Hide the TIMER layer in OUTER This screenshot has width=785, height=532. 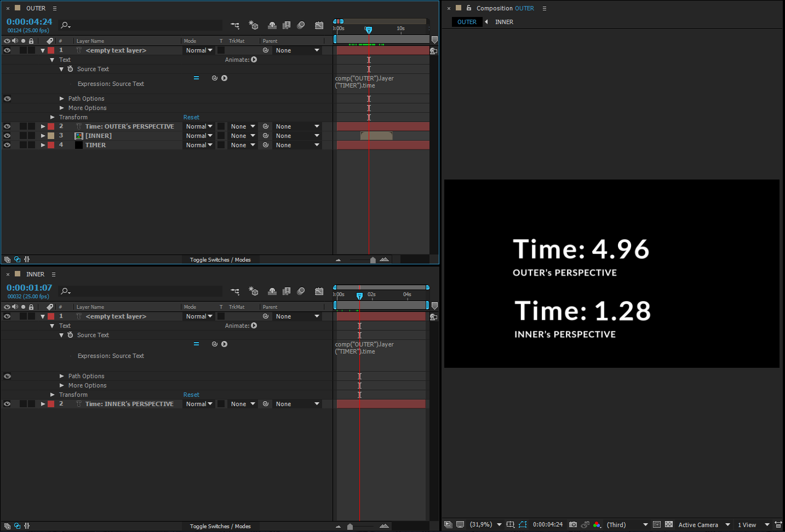click(x=7, y=145)
